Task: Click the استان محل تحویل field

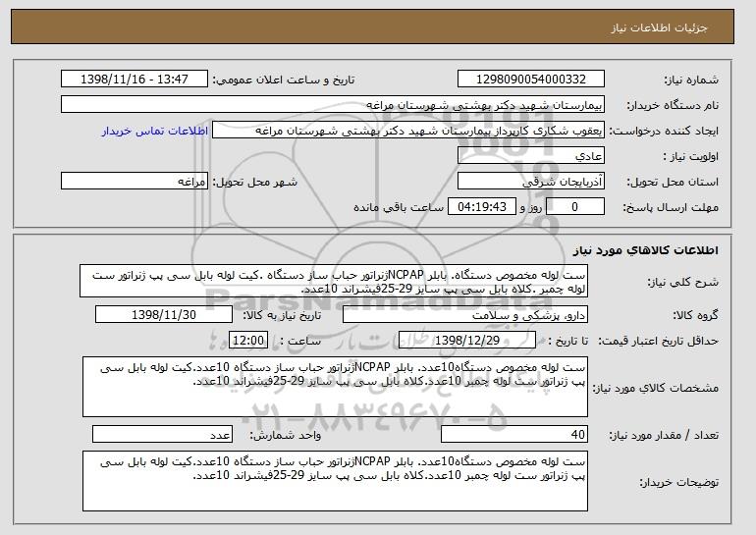Action: (531, 182)
